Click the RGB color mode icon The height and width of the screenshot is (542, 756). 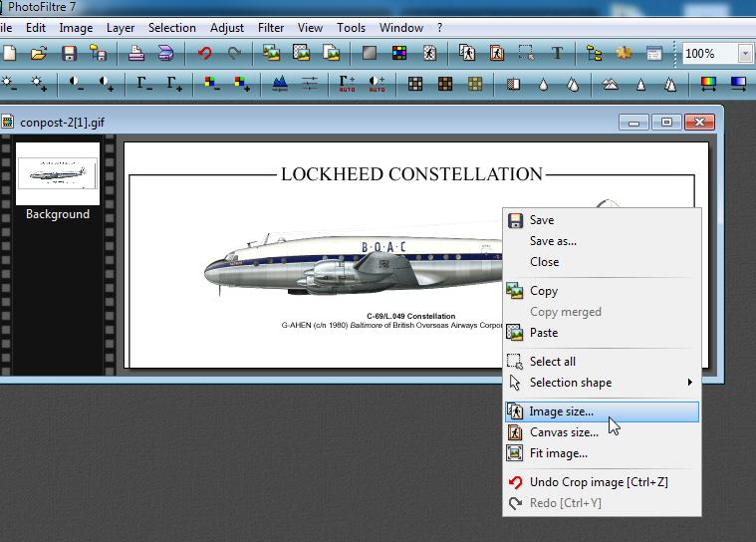click(x=399, y=53)
